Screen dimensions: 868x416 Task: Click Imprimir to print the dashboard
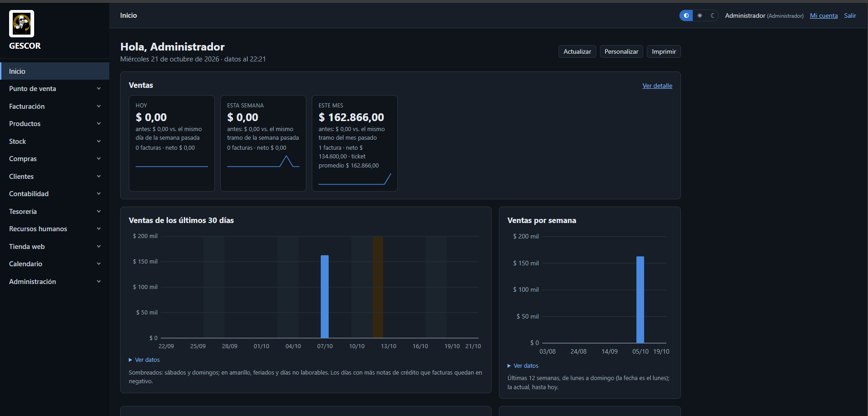[664, 51]
